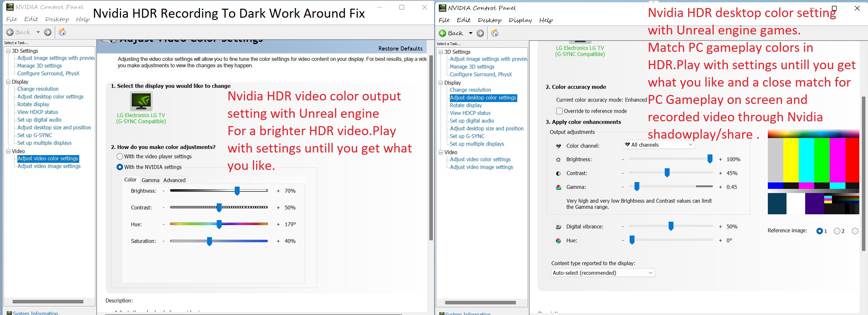Screen dimensions: 868x315
Task: Collapse Video tree in left window
Action: 8,152
